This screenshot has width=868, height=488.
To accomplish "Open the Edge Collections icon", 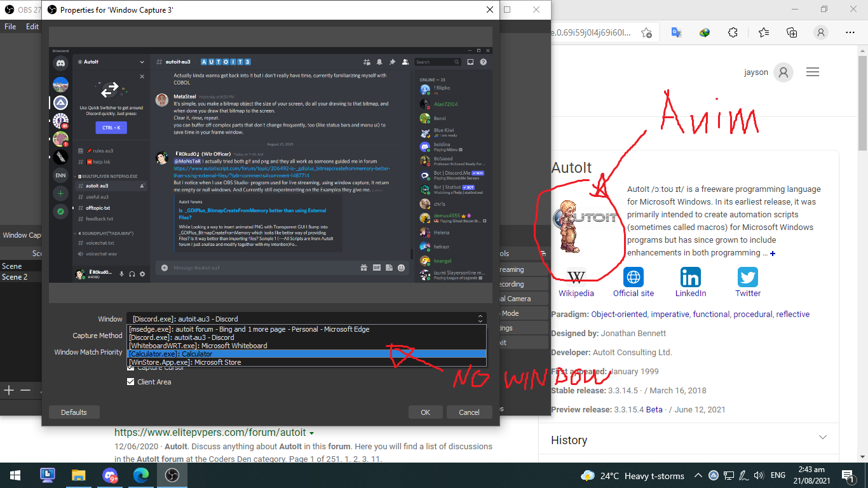I will (x=792, y=32).
